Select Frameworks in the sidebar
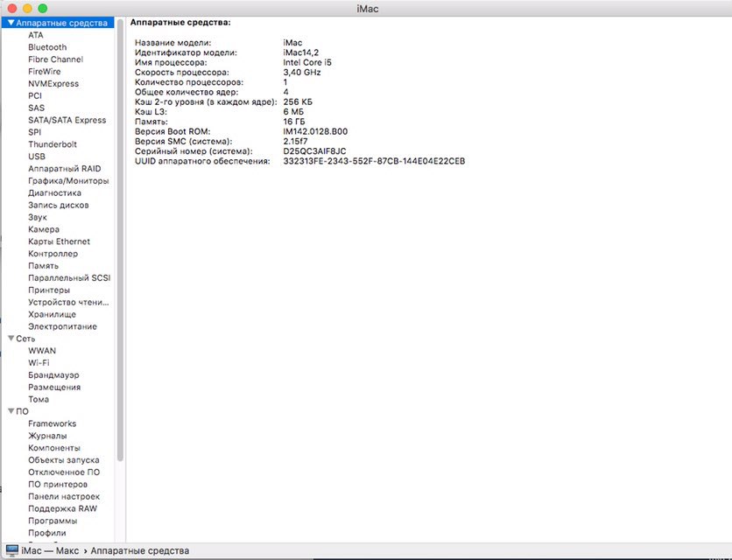This screenshot has height=560, width=732. [53, 423]
